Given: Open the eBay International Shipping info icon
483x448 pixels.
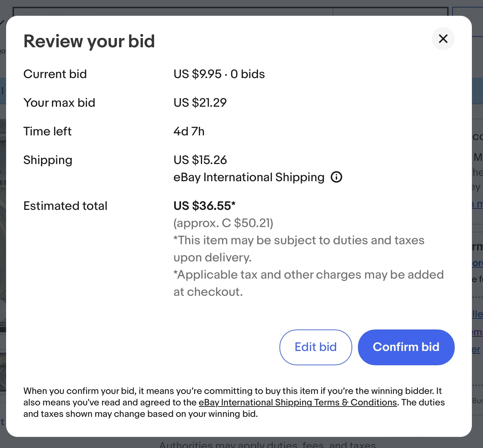Looking at the screenshot, I should click(x=336, y=177).
